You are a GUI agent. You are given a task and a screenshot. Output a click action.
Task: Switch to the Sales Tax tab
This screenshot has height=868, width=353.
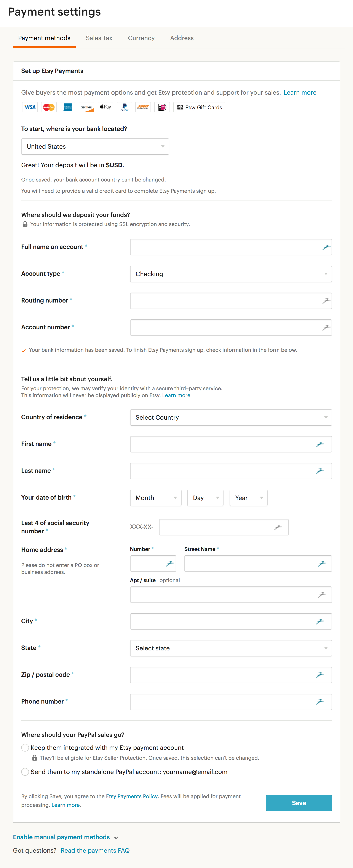tap(99, 38)
